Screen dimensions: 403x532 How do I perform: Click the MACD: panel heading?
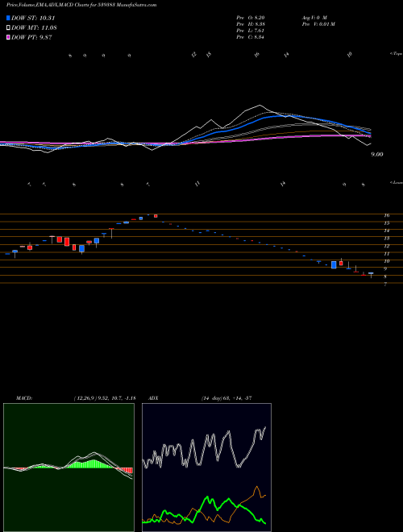[x=24, y=398]
